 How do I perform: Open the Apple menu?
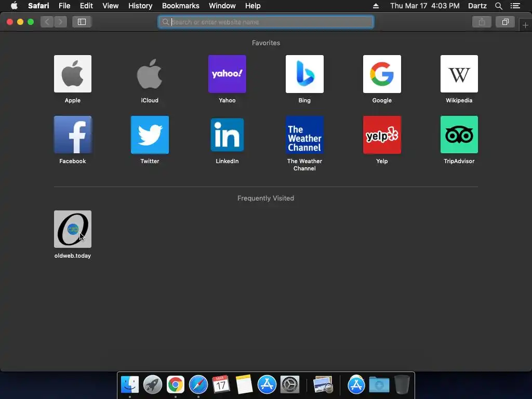pyautogui.click(x=14, y=6)
